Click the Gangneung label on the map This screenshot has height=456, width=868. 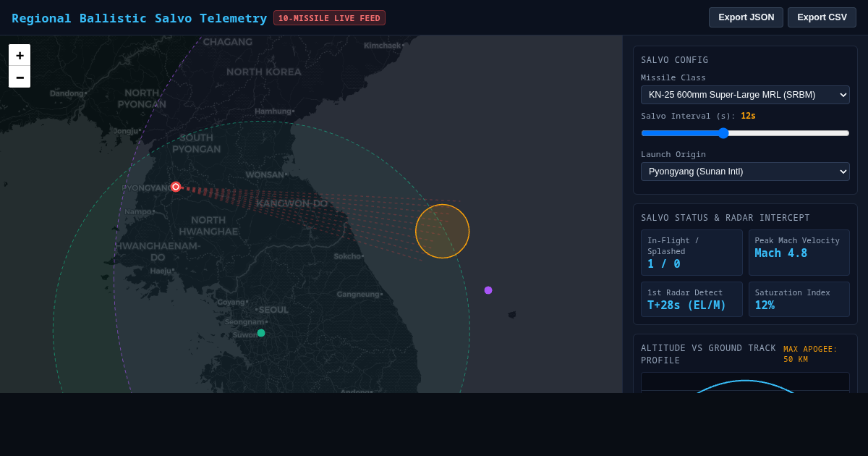pos(358,294)
